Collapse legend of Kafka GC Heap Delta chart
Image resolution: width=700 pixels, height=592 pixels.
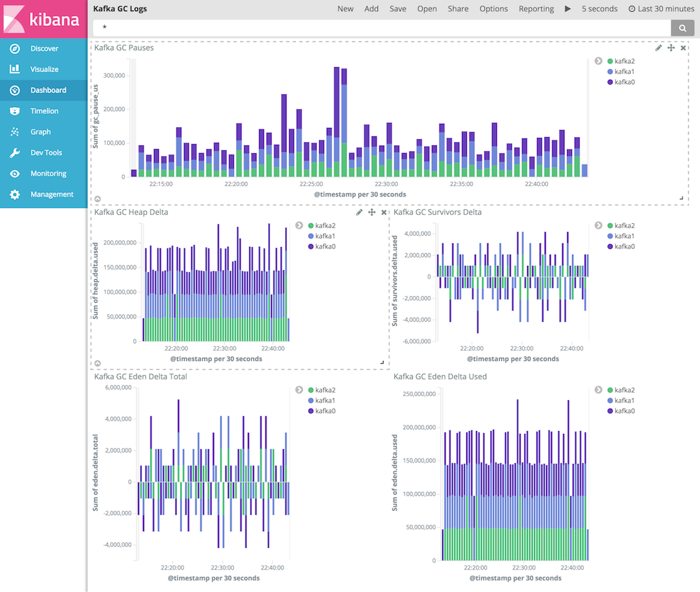299,225
